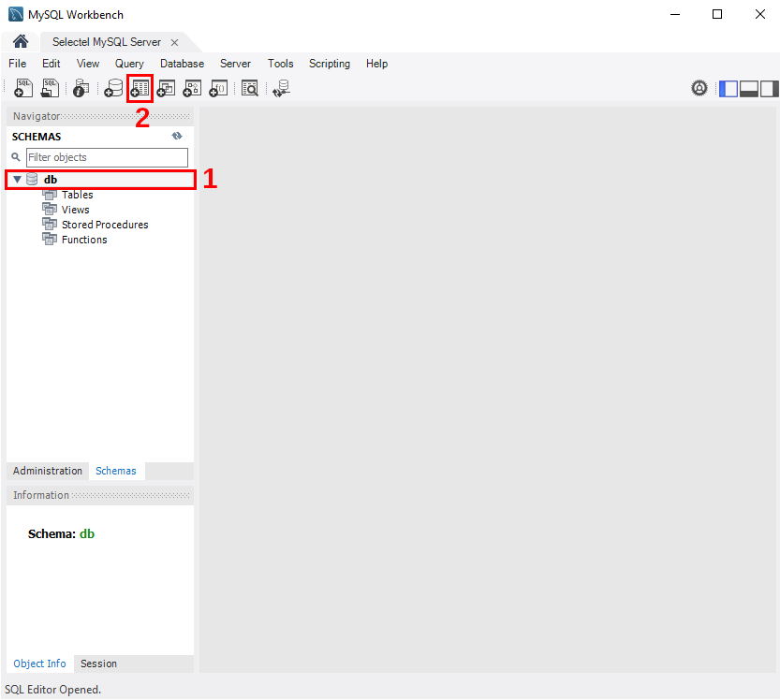Create a new SQL tab icon
780x700 pixels.
(23, 88)
